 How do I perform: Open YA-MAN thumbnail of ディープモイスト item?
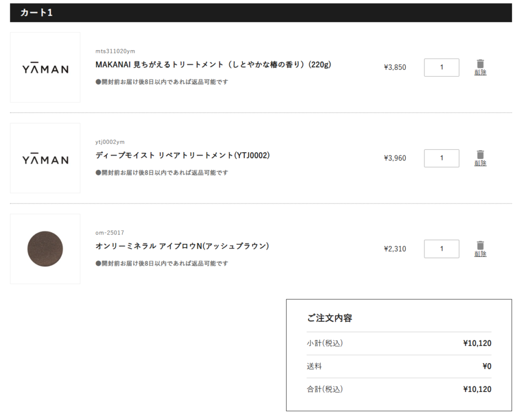[x=45, y=158]
